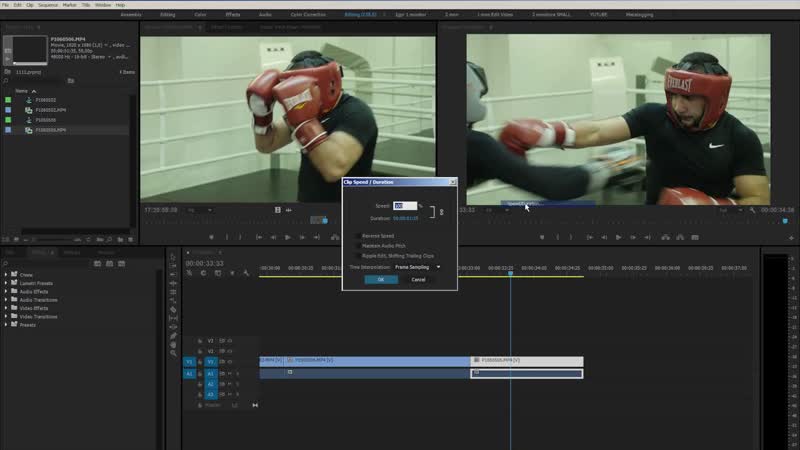The width and height of the screenshot is (800, 450).
Task: Click Play in the Source monitor
Action: (x=288, y=237)
